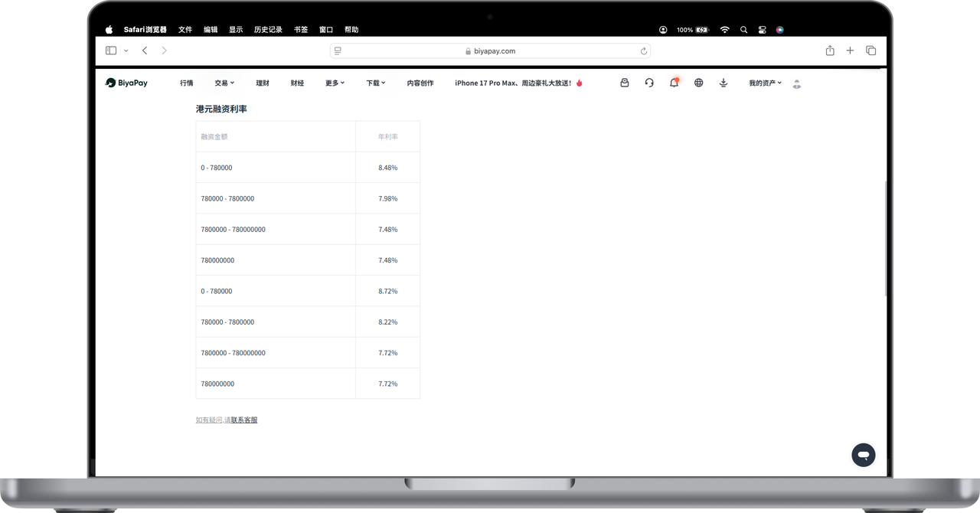This screenshot has width=980, height=513.
Task: Click the biyapay.com address bar
Action: [490, 51]
